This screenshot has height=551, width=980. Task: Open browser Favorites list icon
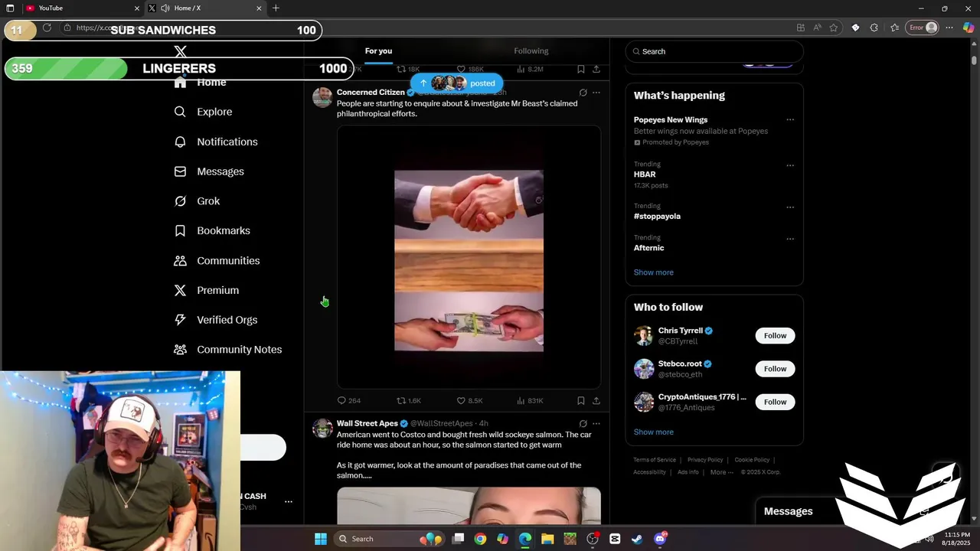click(x=894, y=28)
